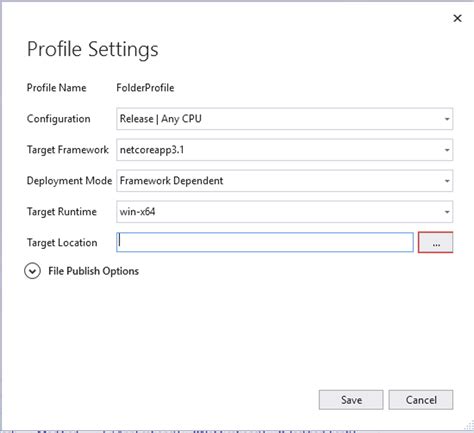Browse for target location with ellipsis button
Screen dimensions: 474x433
435,242
